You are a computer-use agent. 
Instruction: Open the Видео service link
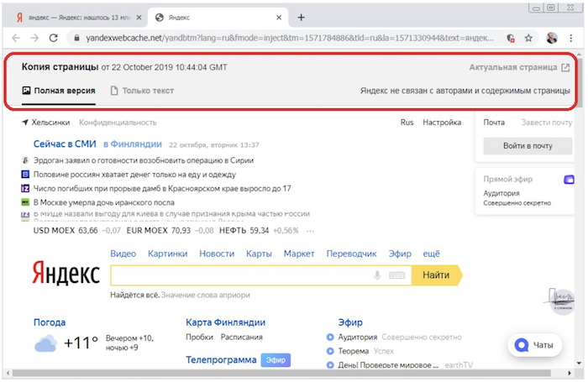click(123, 254)
